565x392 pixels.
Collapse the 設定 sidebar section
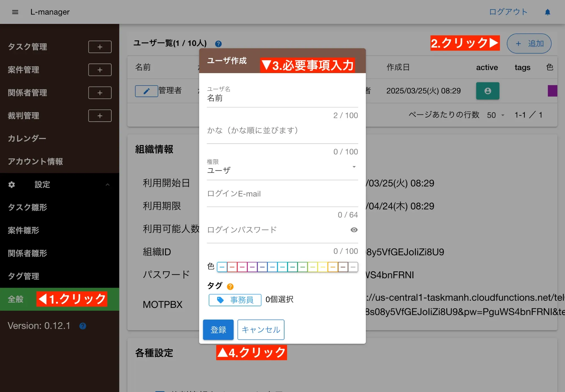[x=107, y=185]
